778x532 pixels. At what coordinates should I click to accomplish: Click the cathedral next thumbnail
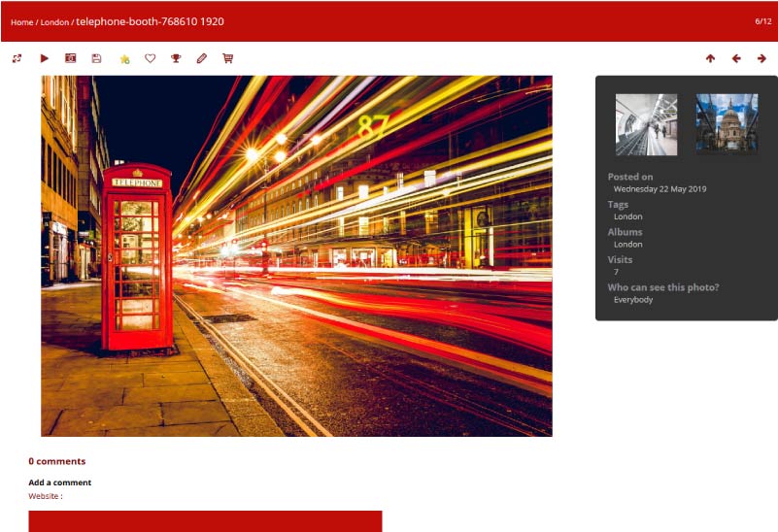(x=727, y=124)
